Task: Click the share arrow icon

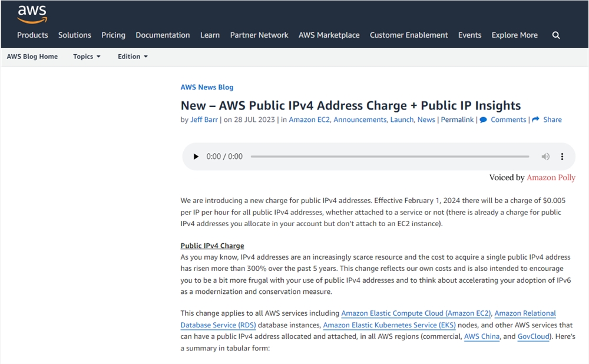Action: coord(535,120)
